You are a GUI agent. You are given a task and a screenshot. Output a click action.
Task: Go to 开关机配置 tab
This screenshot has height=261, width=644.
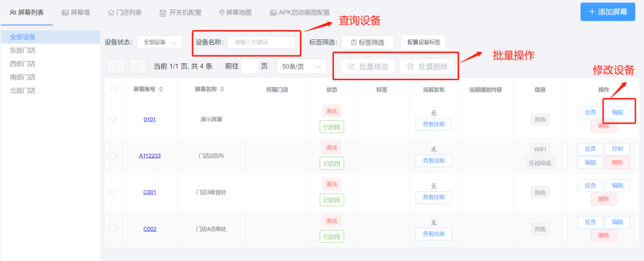pos(180,13)
